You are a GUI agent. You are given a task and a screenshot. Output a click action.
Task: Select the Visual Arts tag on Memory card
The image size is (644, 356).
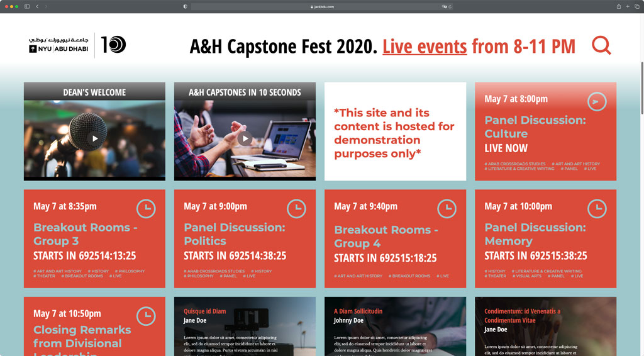527,276
